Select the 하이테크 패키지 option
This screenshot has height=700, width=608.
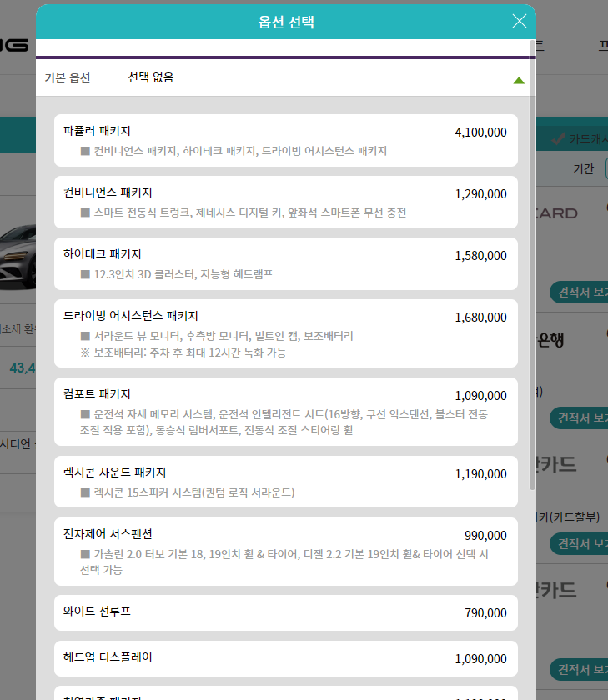286,263
